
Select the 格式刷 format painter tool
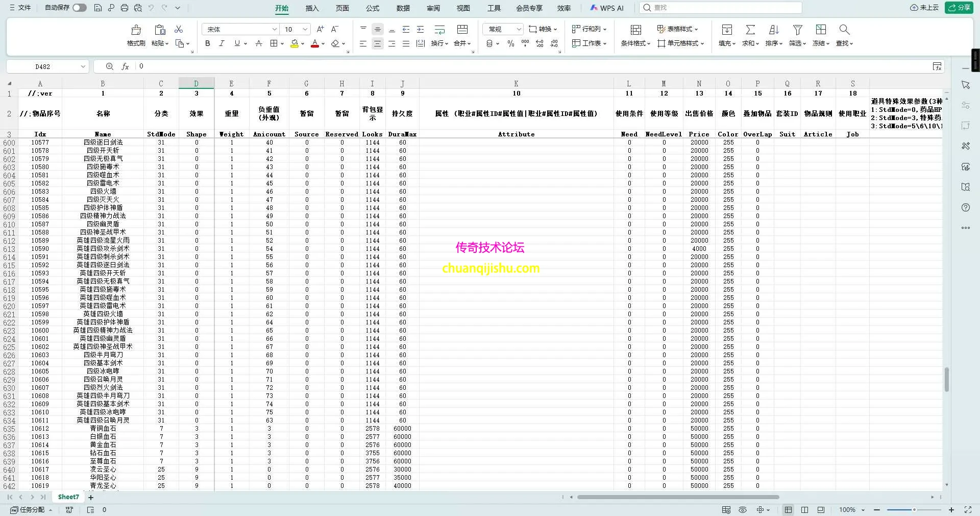coord(136,35)
